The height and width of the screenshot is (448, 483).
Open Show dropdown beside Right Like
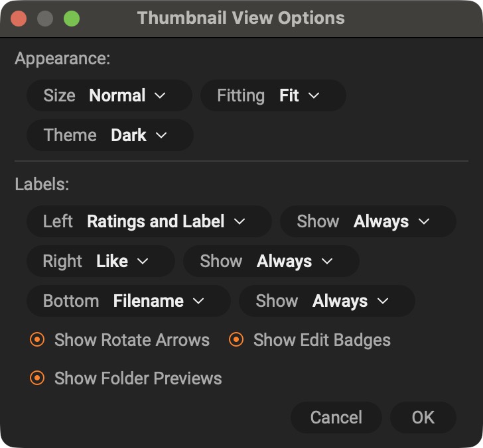coord(271,261)
